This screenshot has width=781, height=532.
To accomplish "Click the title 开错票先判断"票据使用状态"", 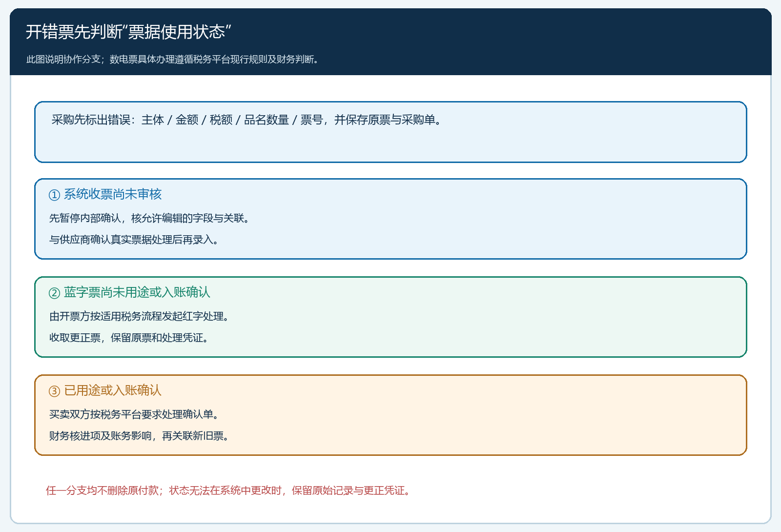I will click(128, 32).
